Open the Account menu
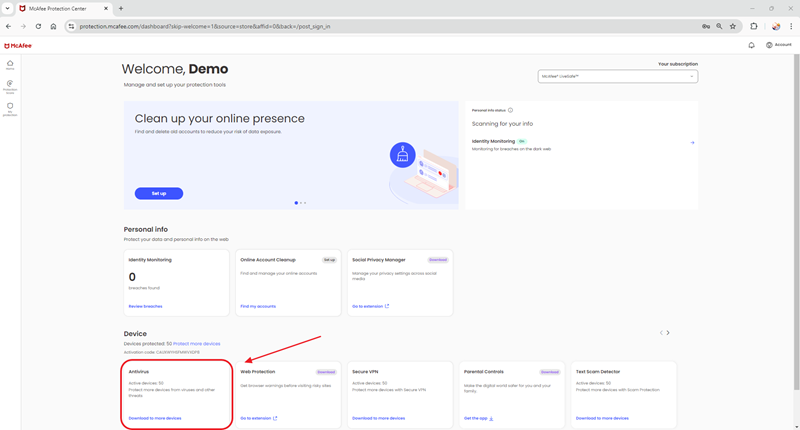Screen dimensions: 800x430 (779, 45)
